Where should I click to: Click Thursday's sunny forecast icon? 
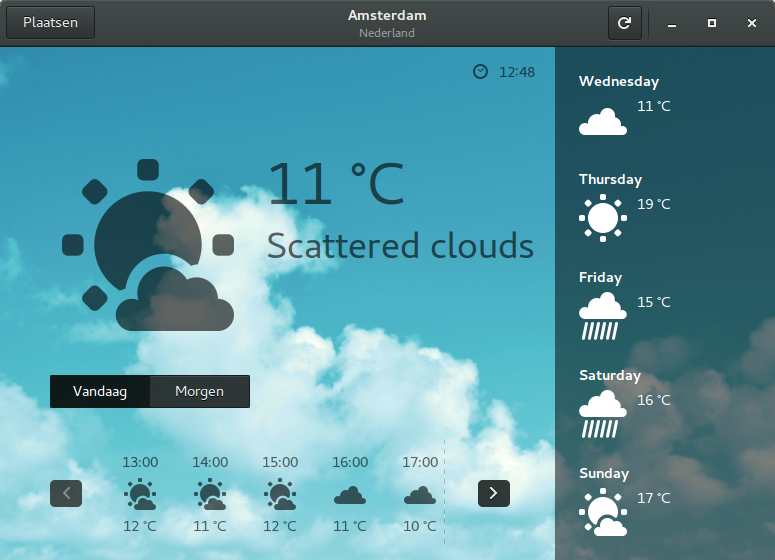pos(603,217)
